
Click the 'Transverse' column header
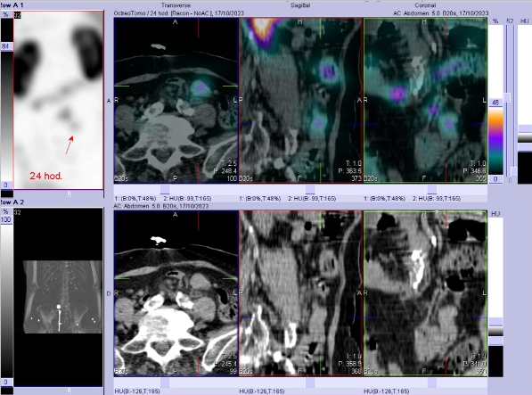176,5
